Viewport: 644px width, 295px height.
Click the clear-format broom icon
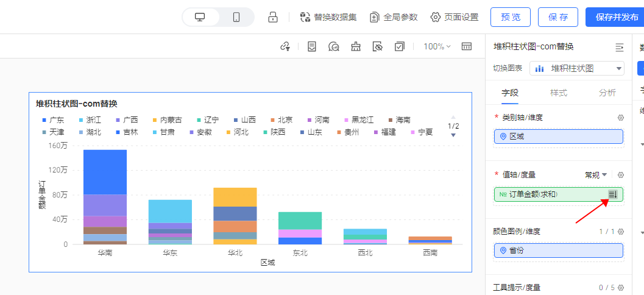pos(356,46)
